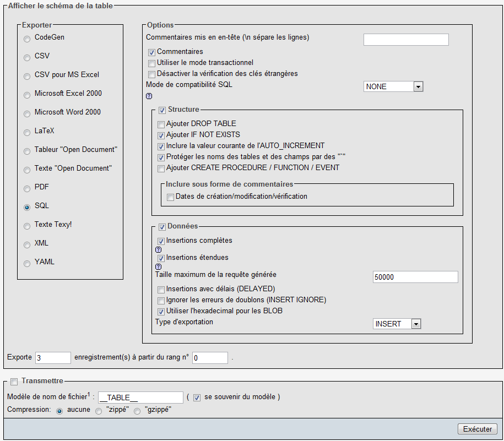
Task: Open the SQL compatibility mode dropdown
Action: tap(418, 86)
